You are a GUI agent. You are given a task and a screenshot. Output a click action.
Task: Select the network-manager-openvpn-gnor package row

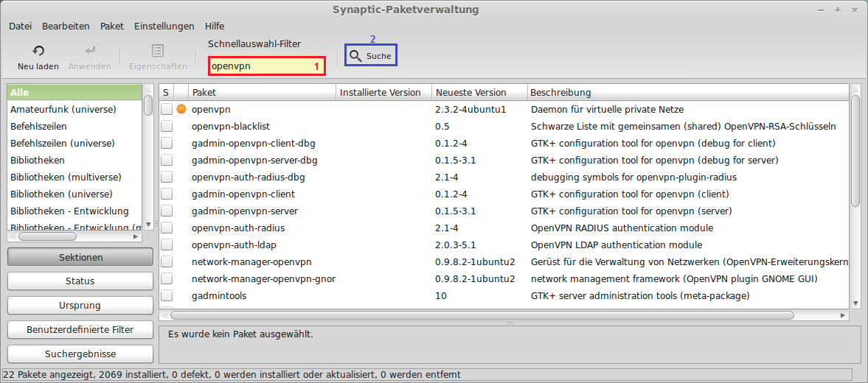[x=504, y=278]
